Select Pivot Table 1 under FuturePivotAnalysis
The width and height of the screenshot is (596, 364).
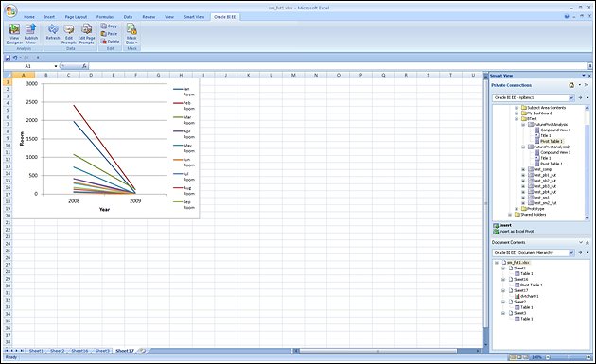pyautogui.click(x=552, y=141)
